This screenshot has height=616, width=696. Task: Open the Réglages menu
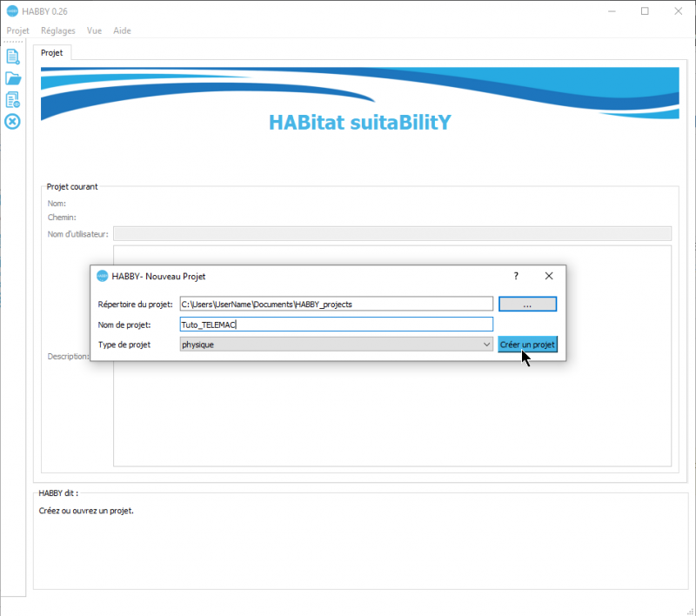click(58, 30)
